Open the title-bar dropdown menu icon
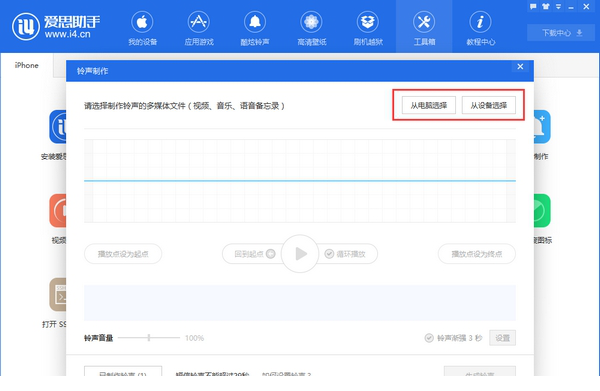The image size is (600, 391). click(x=558, y=7)
